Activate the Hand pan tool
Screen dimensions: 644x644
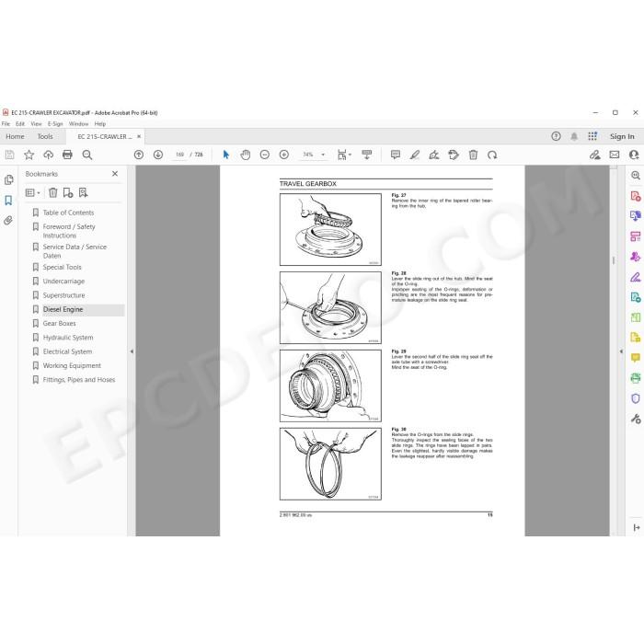point(246,155)
